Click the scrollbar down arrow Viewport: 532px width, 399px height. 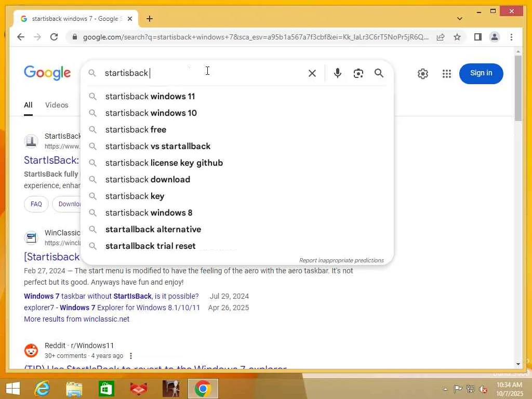[518, 364]
